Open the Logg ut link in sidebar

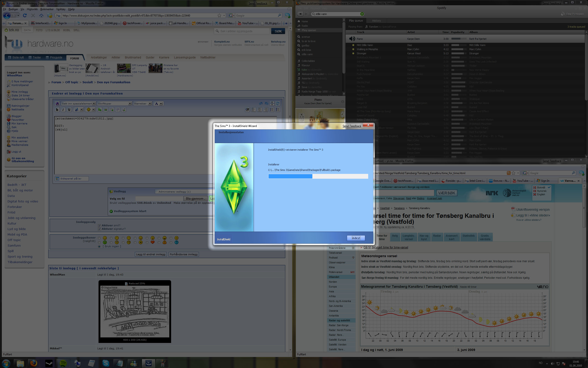(x=16, y=152)
